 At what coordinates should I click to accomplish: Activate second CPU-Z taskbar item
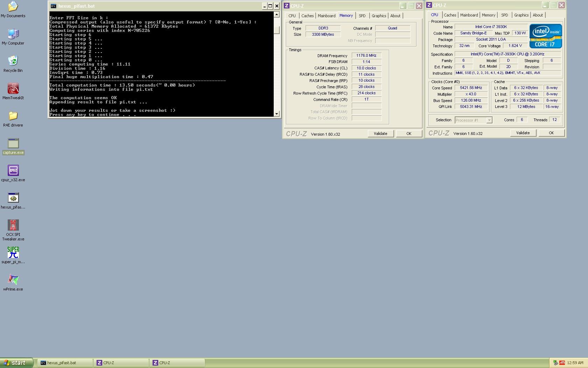coord(177,363)
